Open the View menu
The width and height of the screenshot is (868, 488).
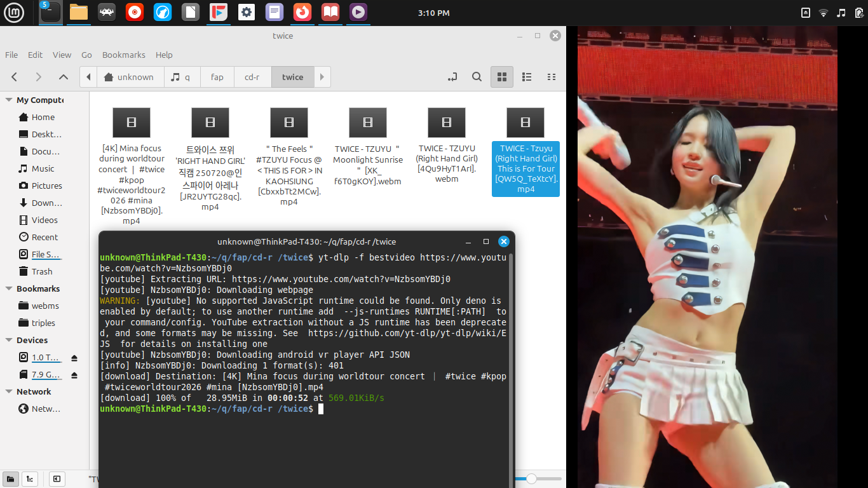click(x=62, y=55)
